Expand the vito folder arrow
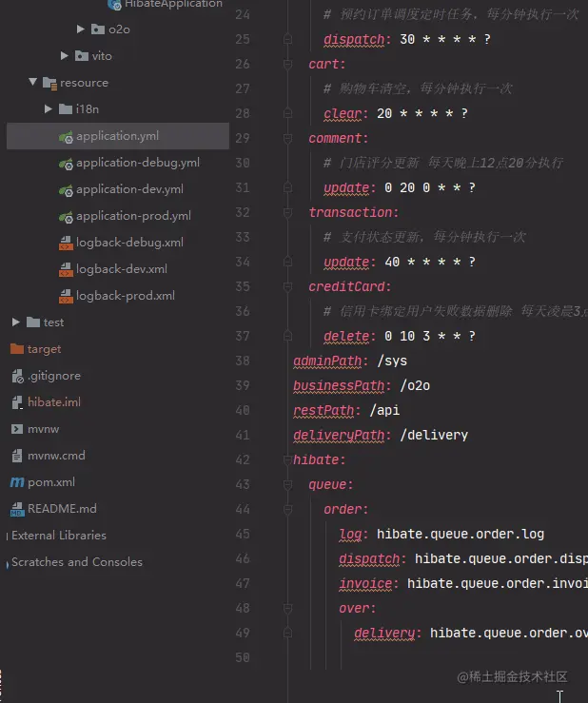This screenshot has height=703, width=588. click(65, 55)
